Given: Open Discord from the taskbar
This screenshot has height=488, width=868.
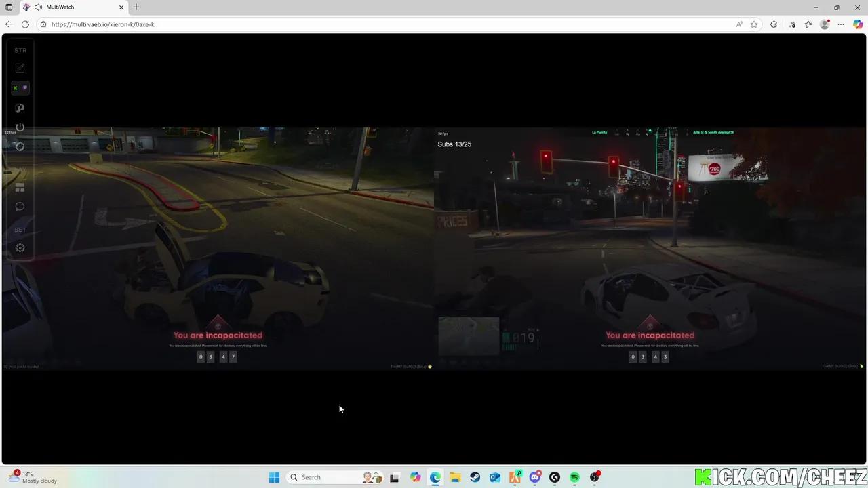Looking at the screenshot, I should point(535,477).
